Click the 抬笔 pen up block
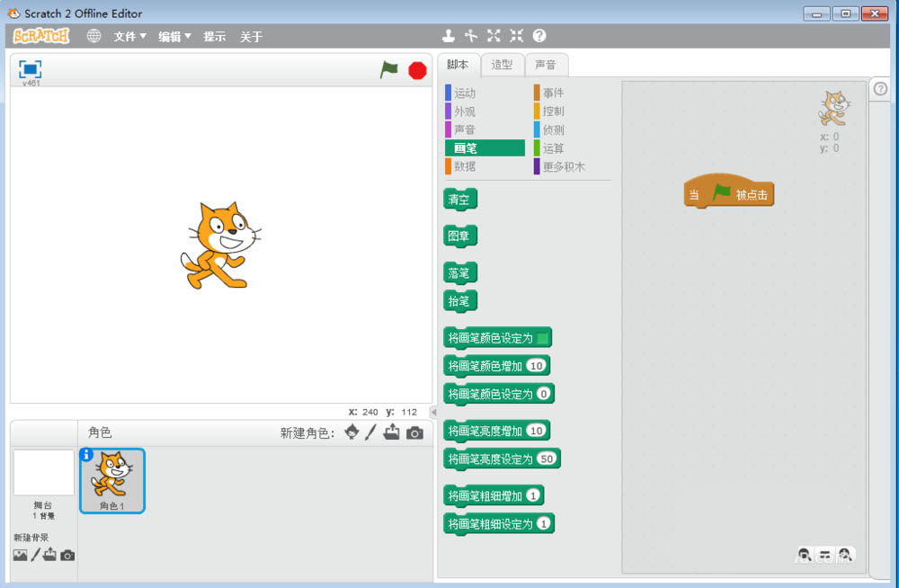 pyautogui.click(x=459, y=301)
